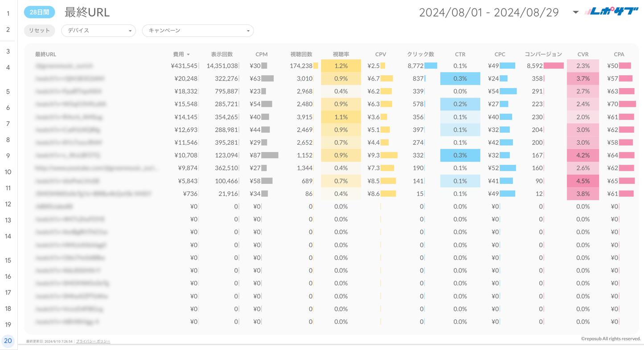Image resolution: width=644 pixels, height=350 pixels.
Task: Open the date range dropdown arrow
Action: (x=575, y=12)
